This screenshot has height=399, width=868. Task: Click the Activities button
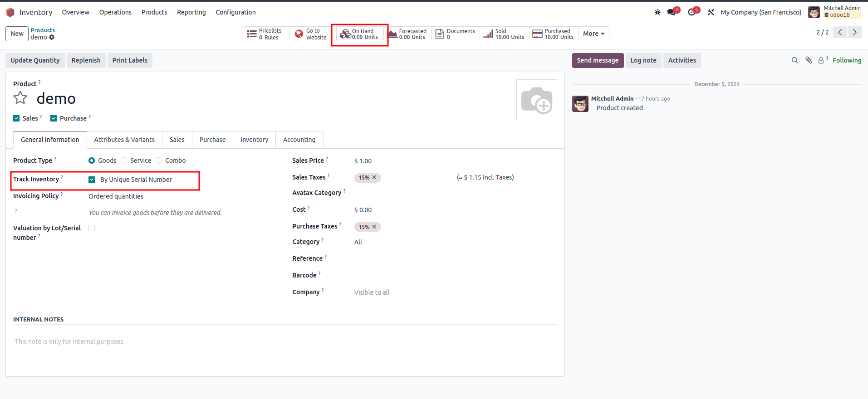(682, 60)
